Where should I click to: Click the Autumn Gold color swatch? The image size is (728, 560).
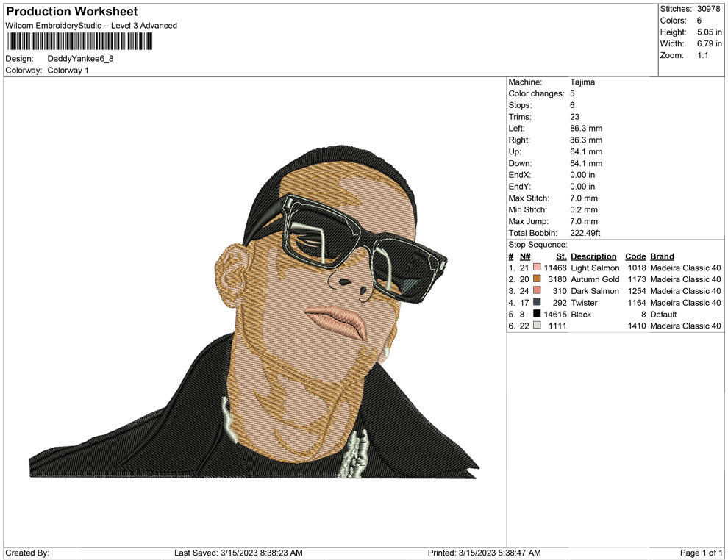pos(538,279)
